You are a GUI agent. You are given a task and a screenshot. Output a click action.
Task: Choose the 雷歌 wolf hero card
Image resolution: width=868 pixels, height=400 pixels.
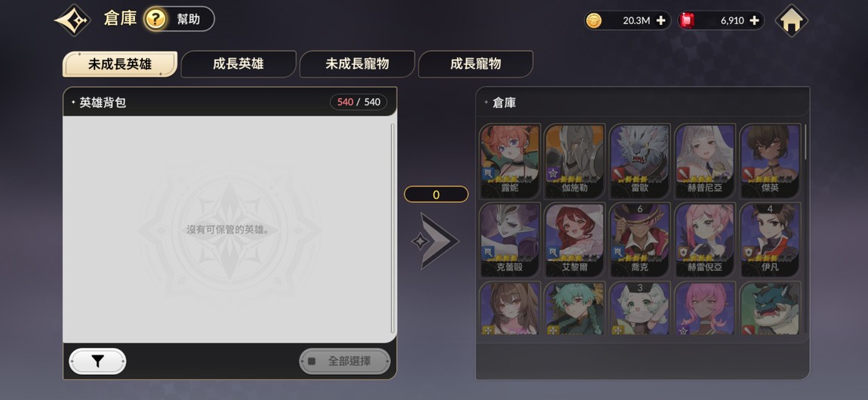[x=640, y=161]
